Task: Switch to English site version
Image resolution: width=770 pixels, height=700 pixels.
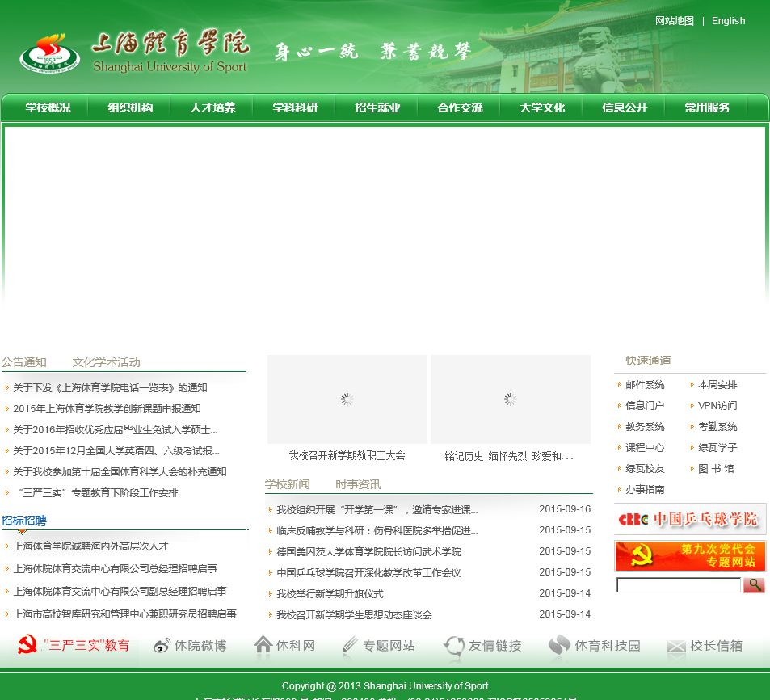Action: pyautogui.click(x=728, y=21)
